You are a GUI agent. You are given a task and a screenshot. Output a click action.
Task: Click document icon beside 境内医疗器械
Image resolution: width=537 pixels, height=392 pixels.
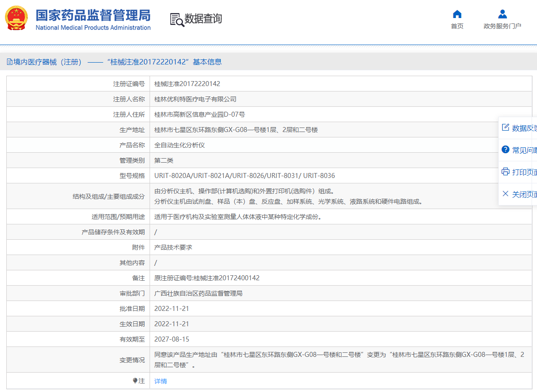pos(9,62)
